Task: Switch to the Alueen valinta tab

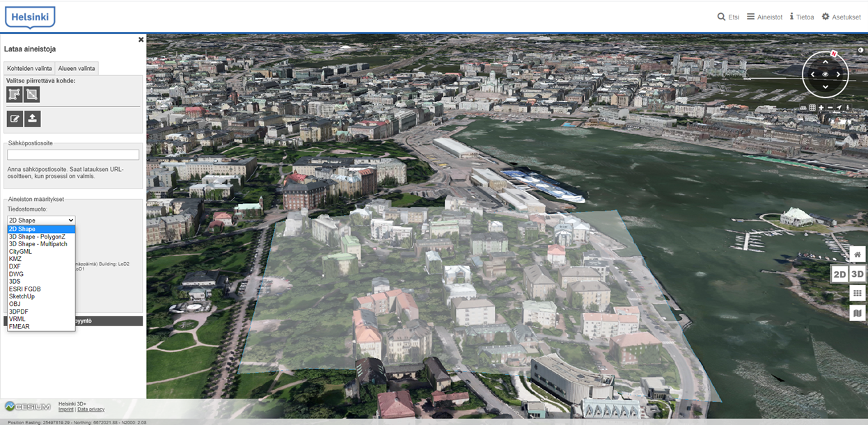Action: click(77, 68)
